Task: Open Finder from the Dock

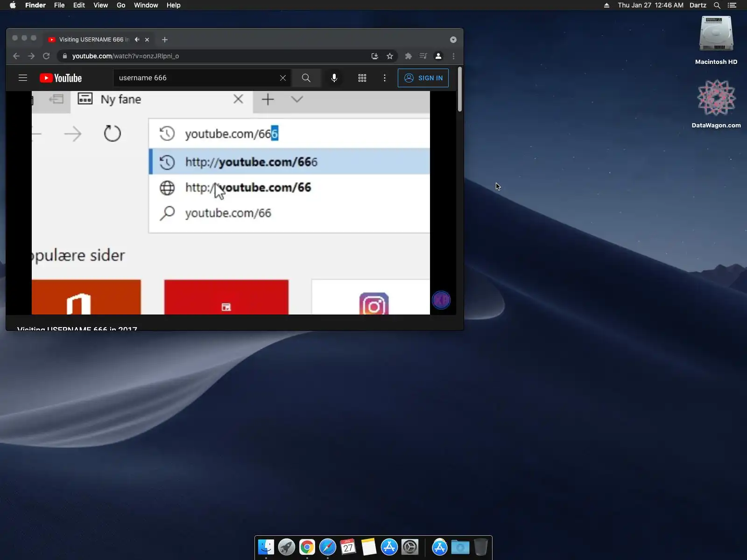Action: 266,547
